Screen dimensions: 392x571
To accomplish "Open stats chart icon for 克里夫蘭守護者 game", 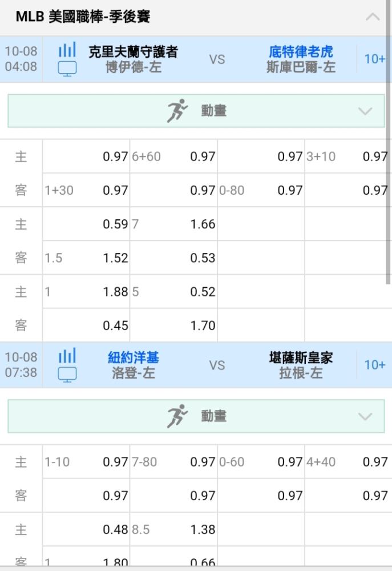I will (x=67, y=50).
